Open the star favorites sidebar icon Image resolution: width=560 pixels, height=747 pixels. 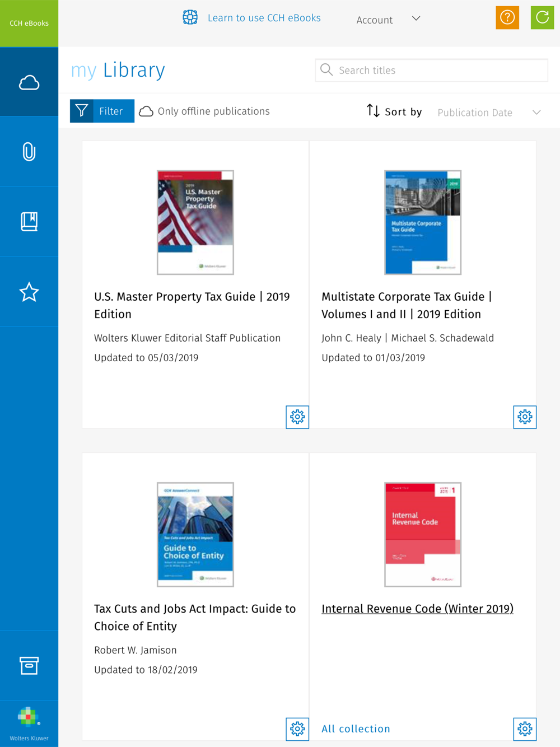(x=29, y=292)
